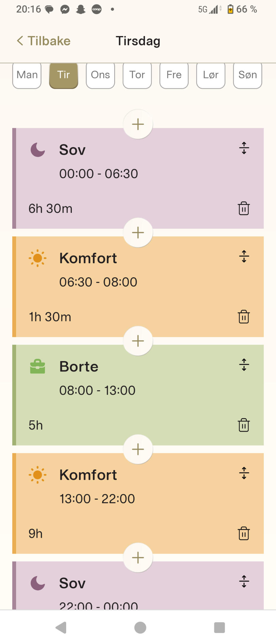Add a period before the first Sov block
Viewport: 276px width, 644px height.
point(138,124)
